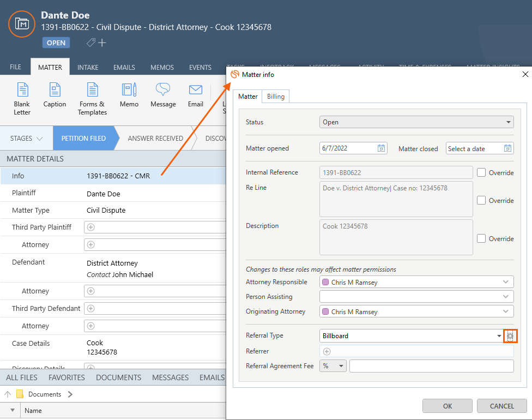
Task: Expand Originating Attorney dropdown
Action: pos(505,311)
